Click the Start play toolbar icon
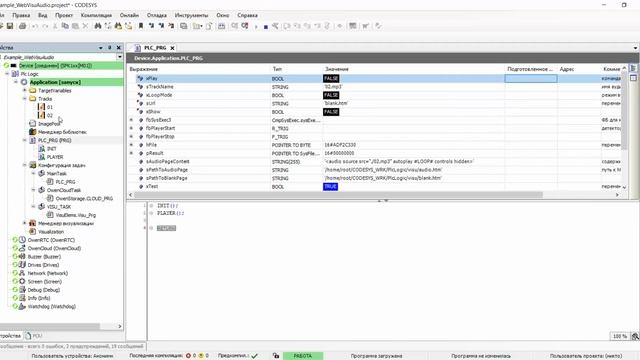 click(x=256, y=27)
